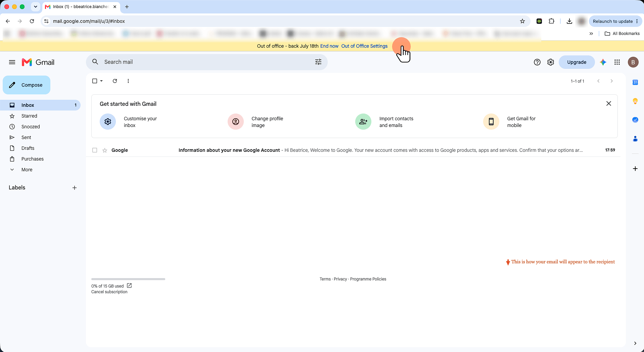The image size is (644, 352).
Task: Toggle the select-all messages checkbox
Action: (95, 81)
